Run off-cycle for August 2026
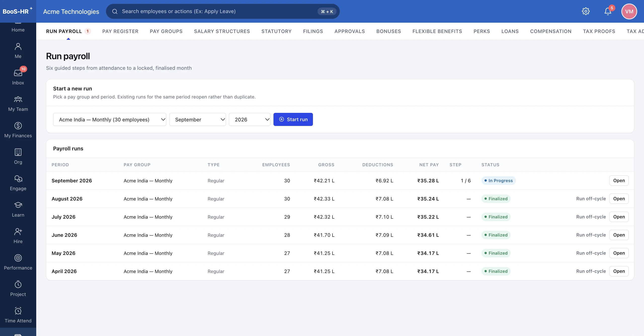The height and width of the screenshot is (336, 644). 591,199
